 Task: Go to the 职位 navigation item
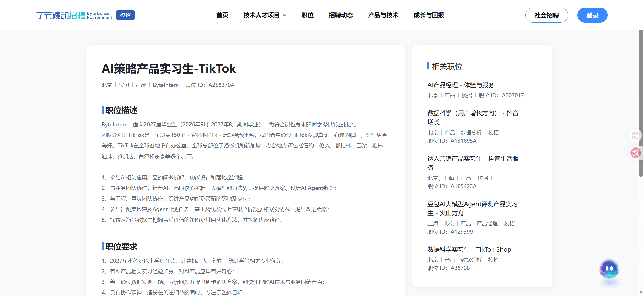pos(307,15)
